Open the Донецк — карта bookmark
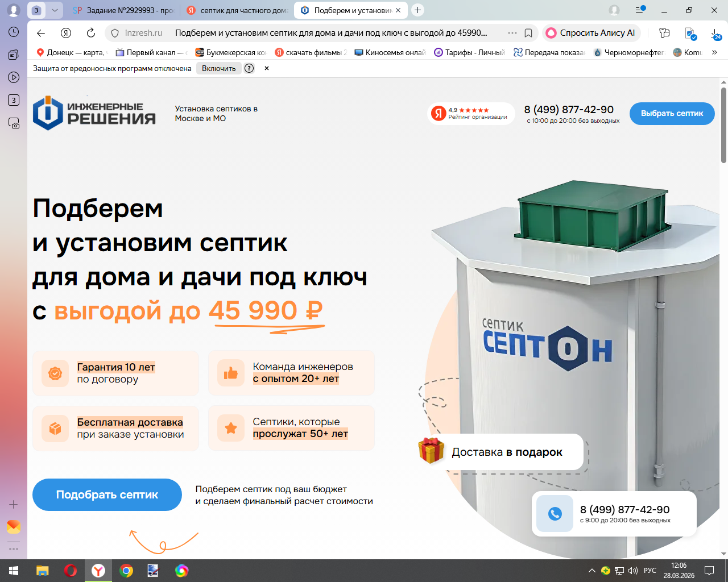Viewport: 728px width, 582px height. (x=71, y=52)
